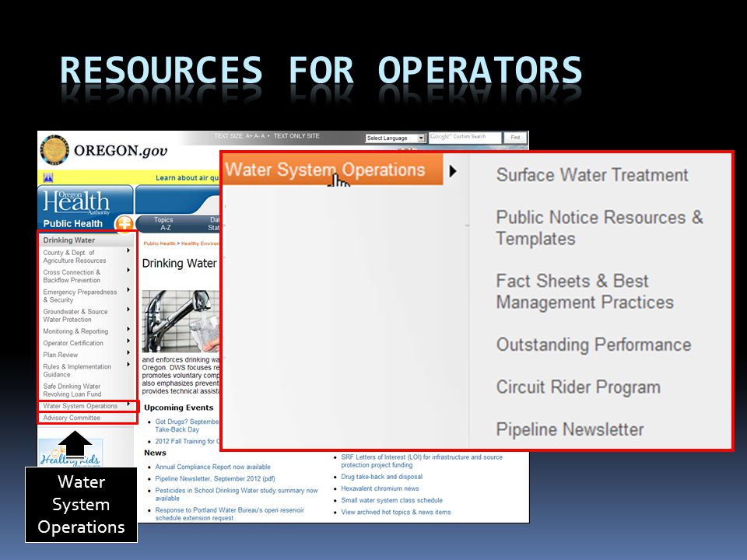Click the Oregon Health Authority logo
747x560 pixels.
77,202
